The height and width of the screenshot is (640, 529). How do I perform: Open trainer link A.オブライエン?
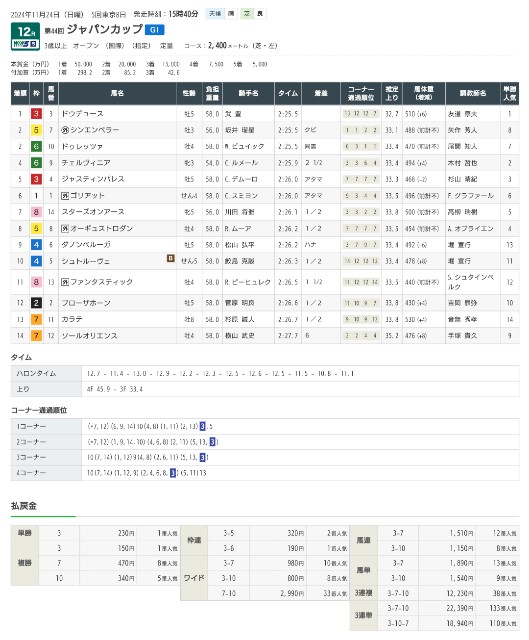pos(471,229)
